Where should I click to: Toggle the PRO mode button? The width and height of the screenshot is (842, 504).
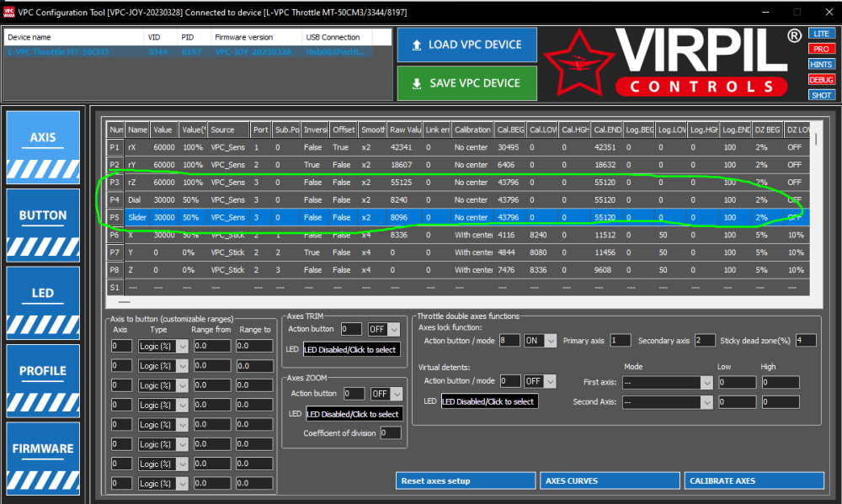coord(821,49)
